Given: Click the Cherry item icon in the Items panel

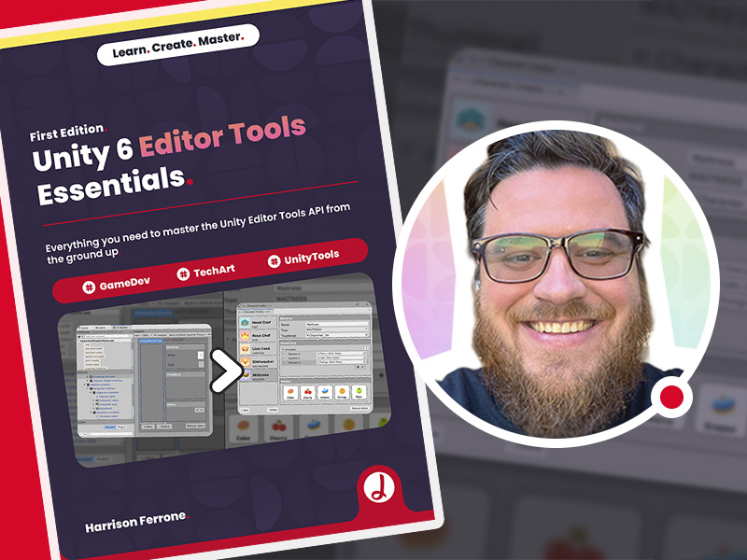Looking at the screenshot, I should [x=308, y=393].
